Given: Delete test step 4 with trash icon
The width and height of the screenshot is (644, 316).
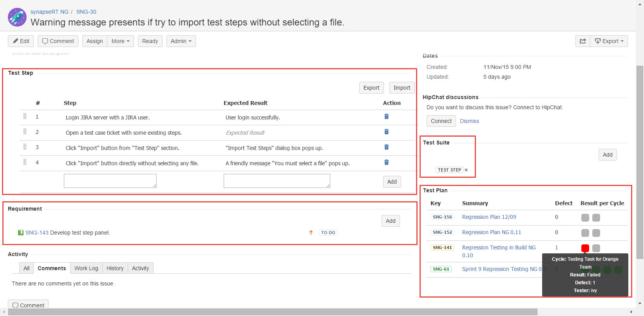Looking at the screenshot, I should (x=386, y=162).
